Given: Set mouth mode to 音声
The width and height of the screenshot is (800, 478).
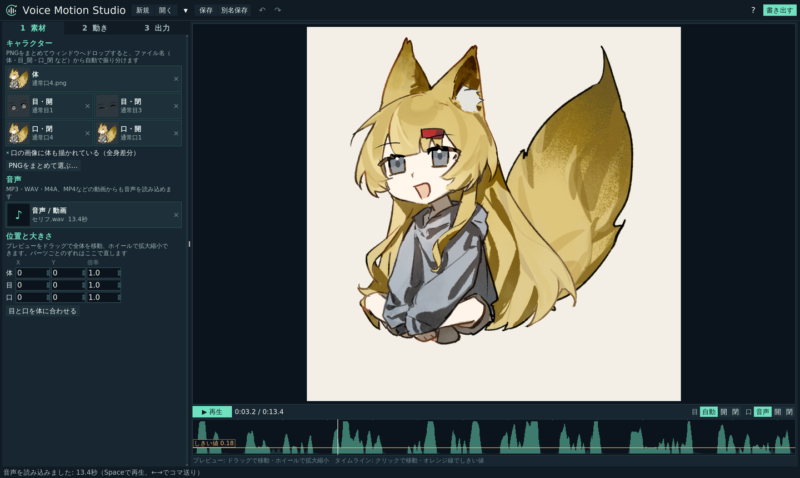Looking at the screenshot, I should pos(763,412).
